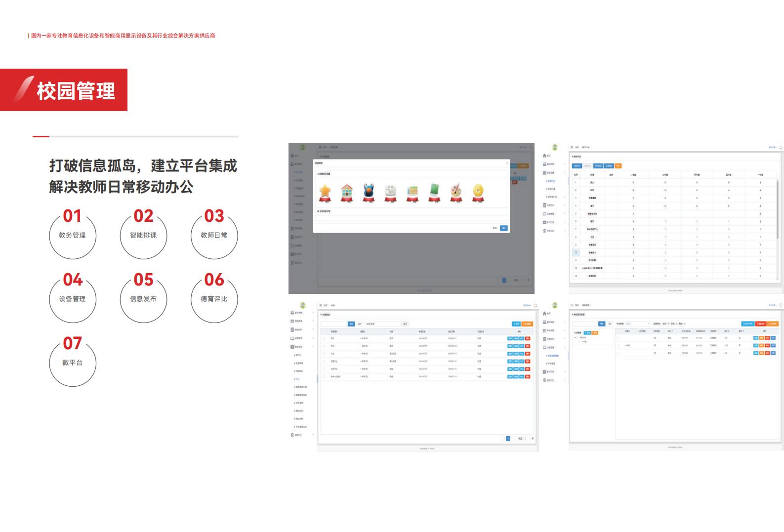784x532 pixels.
Task: Click the blue confirm button in the dialog
Action: (503, 228)
